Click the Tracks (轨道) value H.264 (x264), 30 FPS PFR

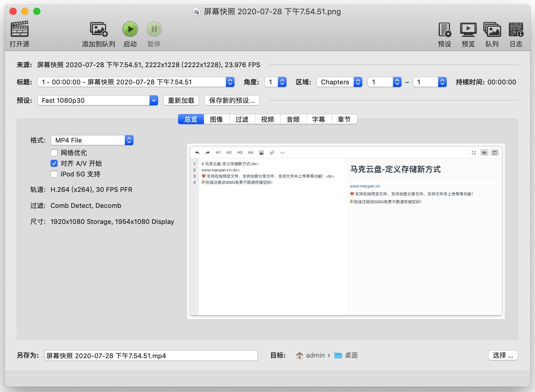92,189
